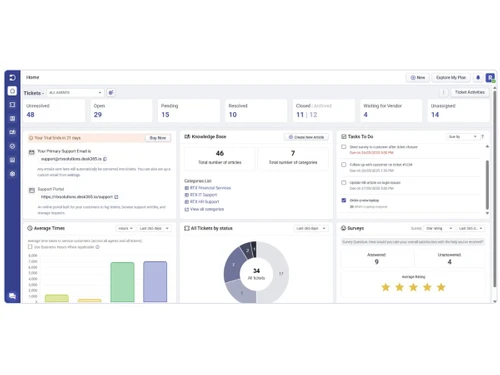Click the green bar in Average Times chart
500x375 pixels.
pyautogui.click(x=122, y=282)
